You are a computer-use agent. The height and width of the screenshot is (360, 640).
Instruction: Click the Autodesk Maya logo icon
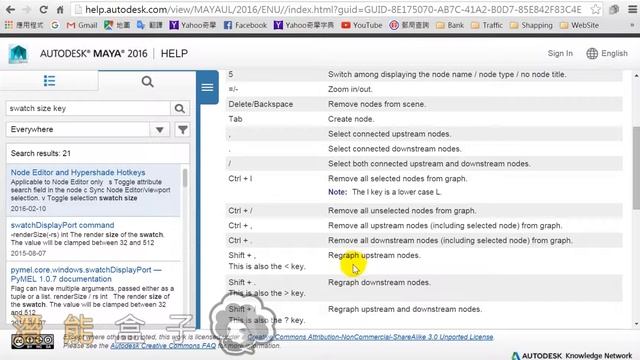(x=18, y=54)
